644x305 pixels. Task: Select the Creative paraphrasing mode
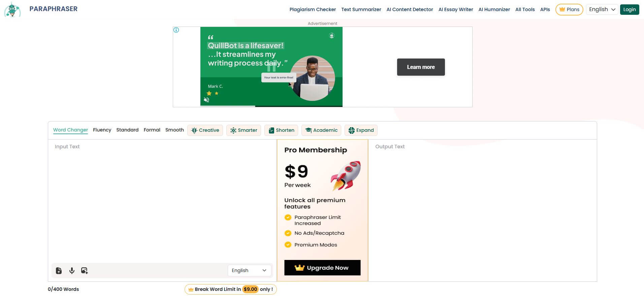click(205, 130)
